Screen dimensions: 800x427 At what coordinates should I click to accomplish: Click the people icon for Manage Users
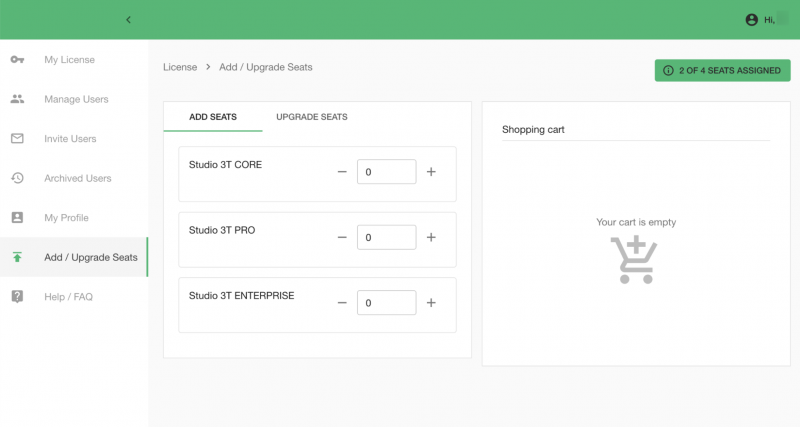point(17,99)
